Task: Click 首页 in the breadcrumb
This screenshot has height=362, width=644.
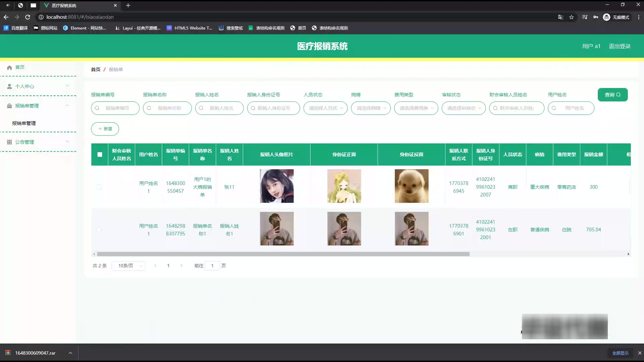Action: coord(96,69)
